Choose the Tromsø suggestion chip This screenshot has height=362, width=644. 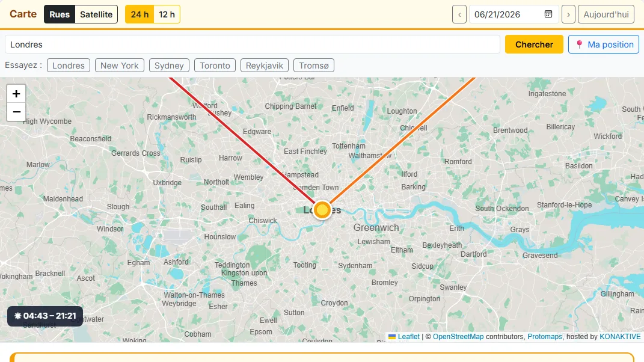click(314, 66)
